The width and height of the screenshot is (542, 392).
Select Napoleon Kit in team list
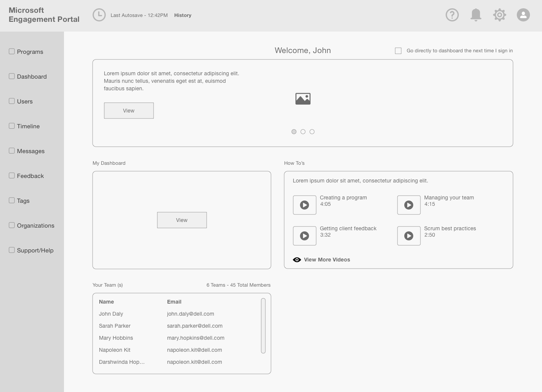coord(115,350)
